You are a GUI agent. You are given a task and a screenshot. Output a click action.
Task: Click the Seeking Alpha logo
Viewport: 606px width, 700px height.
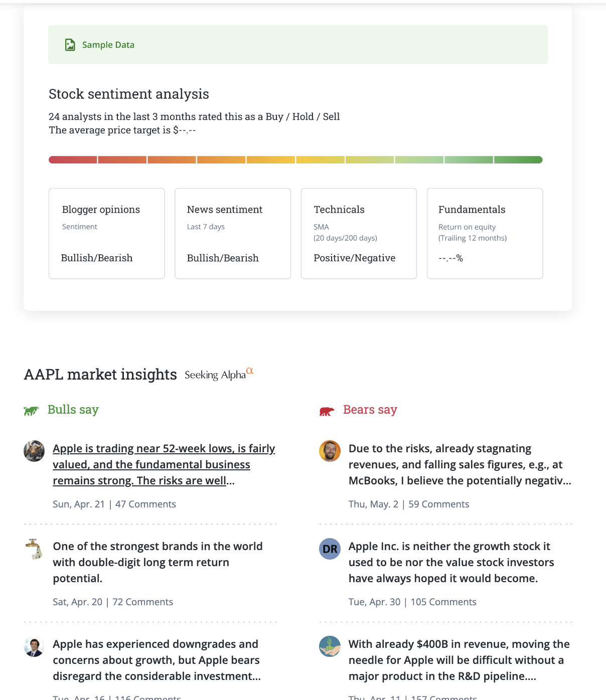coord(219,374)
